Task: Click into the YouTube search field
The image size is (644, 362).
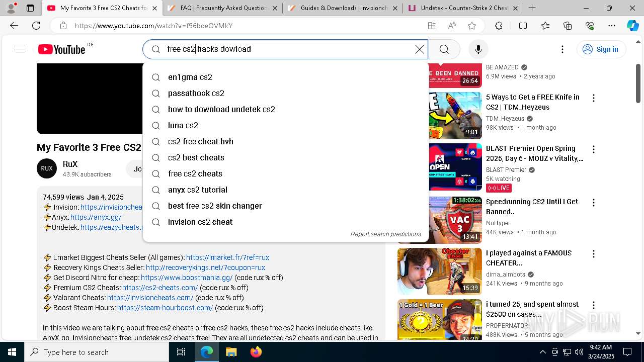Action: pyautogui.click(x=285, y=49)
